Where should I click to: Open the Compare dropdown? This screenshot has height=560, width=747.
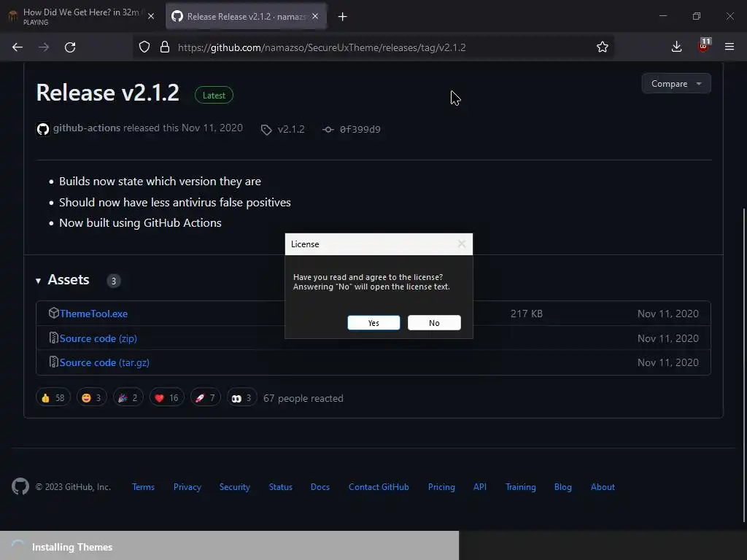tap(676, 84)
